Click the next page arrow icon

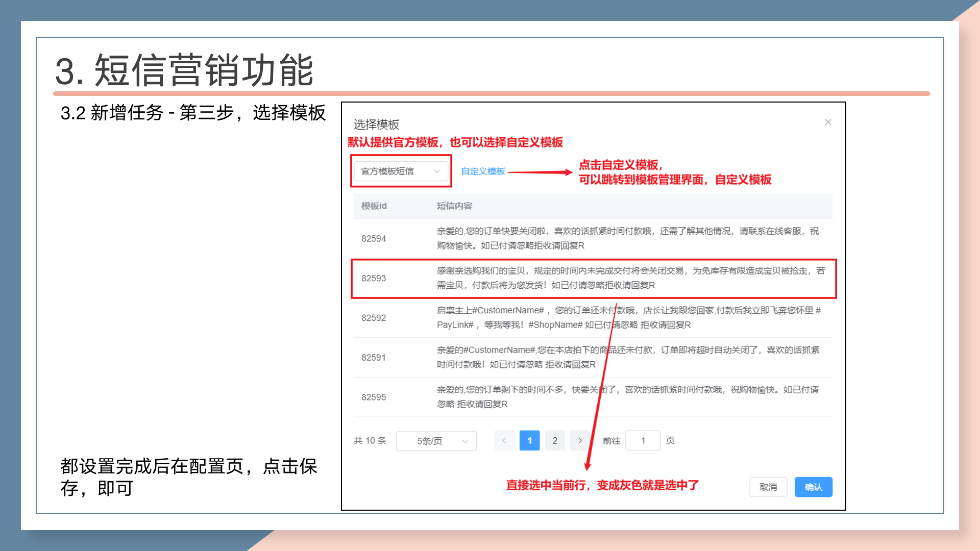[x=580, y=440]
